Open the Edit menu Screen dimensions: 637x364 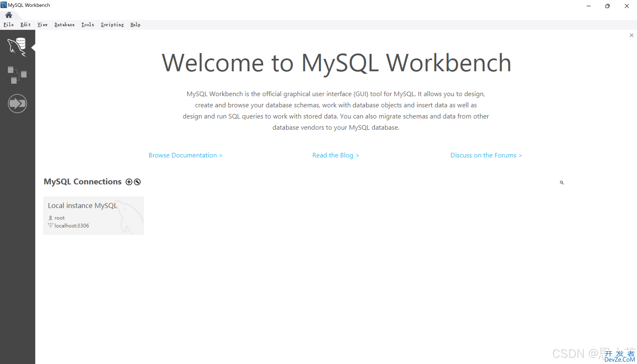26,24
